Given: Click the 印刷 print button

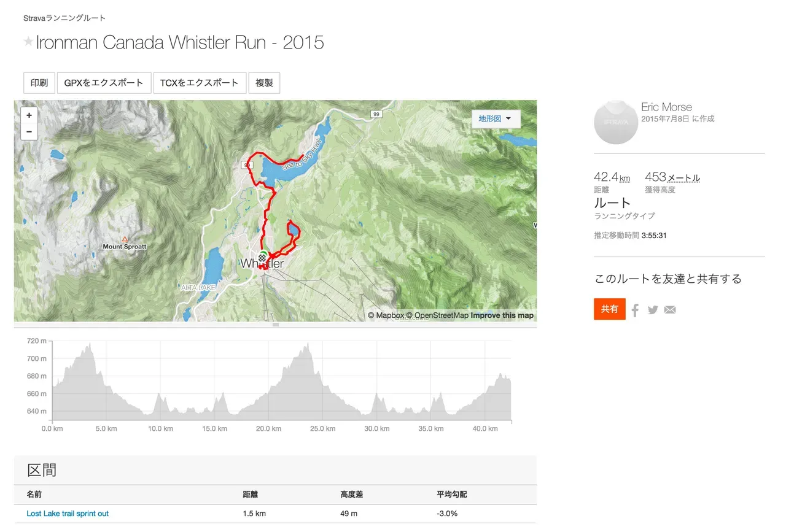Looking at the screenshot, I should [x=39, y=82].
